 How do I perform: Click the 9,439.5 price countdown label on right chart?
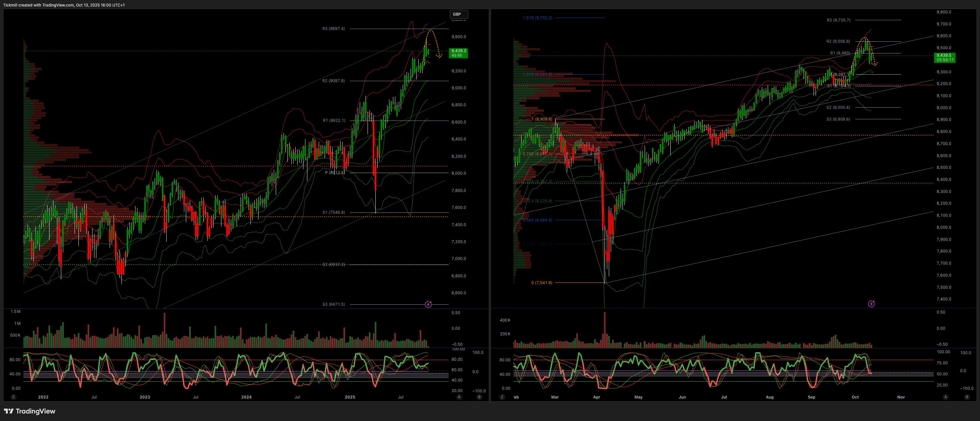click(945, 57)
